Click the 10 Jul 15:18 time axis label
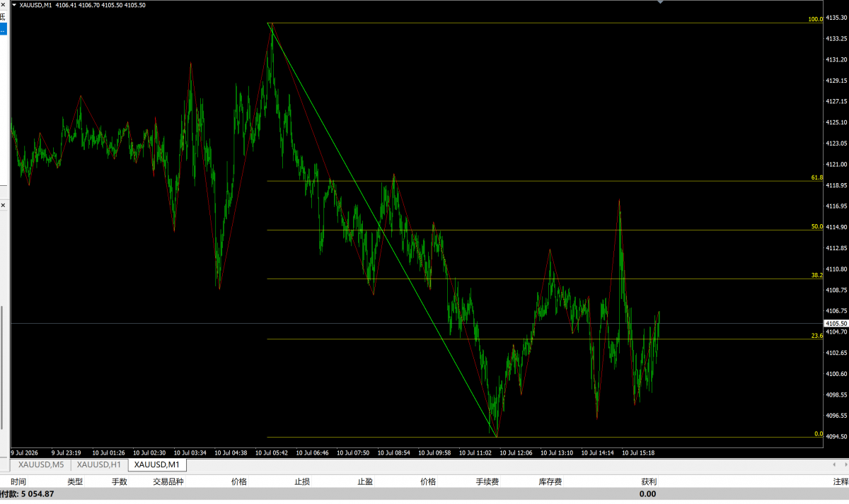Viewport: 849px width, 504px height. (638, 452)
